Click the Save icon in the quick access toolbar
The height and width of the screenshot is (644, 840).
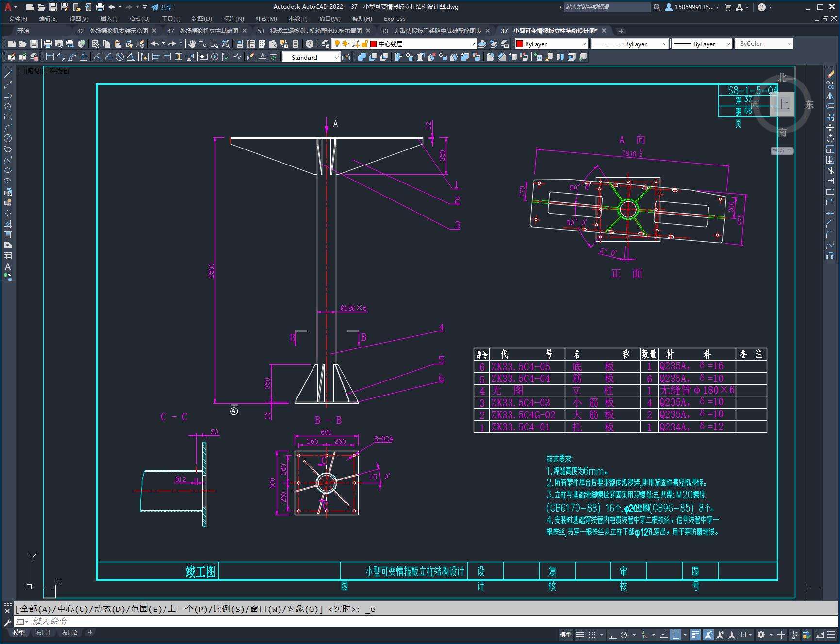(x=53, y=7)
